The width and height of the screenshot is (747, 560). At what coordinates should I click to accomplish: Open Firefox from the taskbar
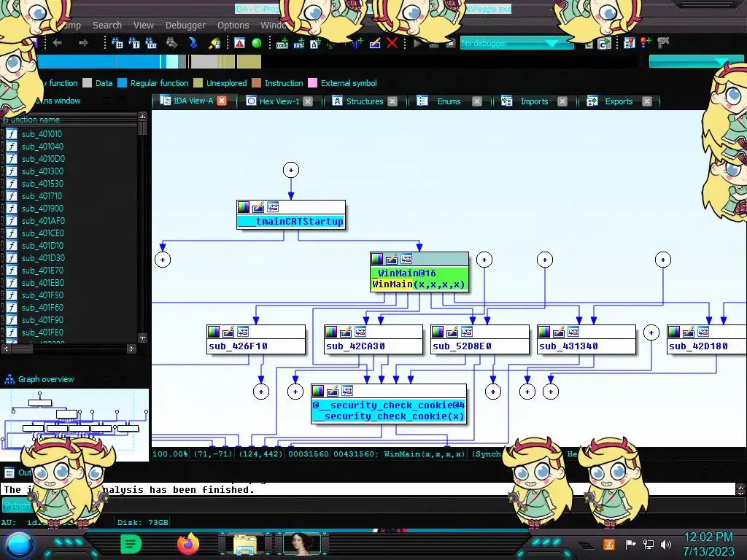pos(188,544)
